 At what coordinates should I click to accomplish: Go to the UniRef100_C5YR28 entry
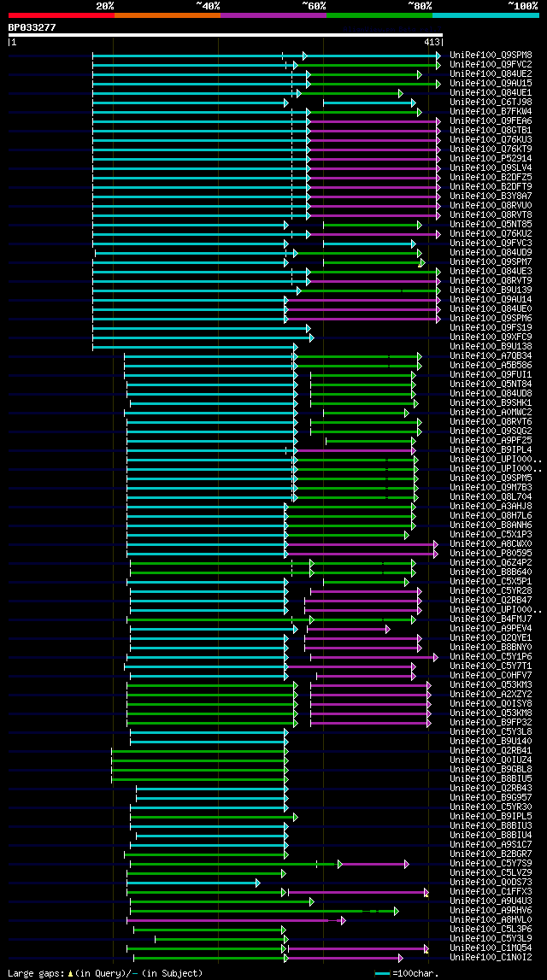click(491, 590)
